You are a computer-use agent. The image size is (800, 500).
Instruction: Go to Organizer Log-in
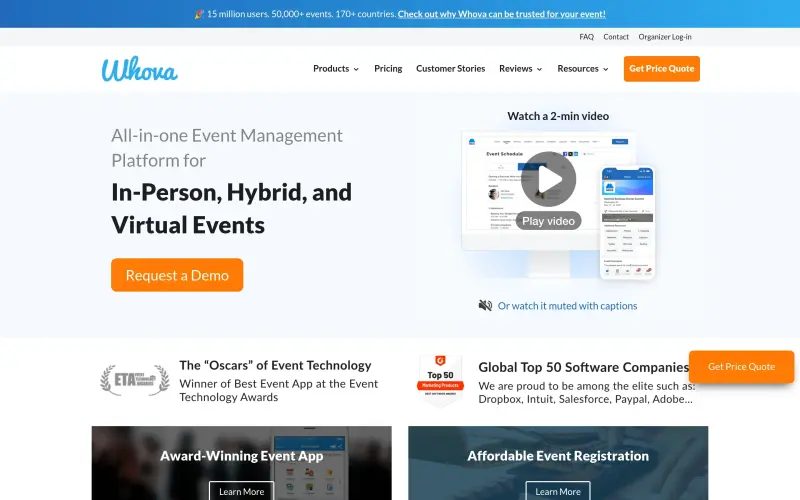pos(665,37)
